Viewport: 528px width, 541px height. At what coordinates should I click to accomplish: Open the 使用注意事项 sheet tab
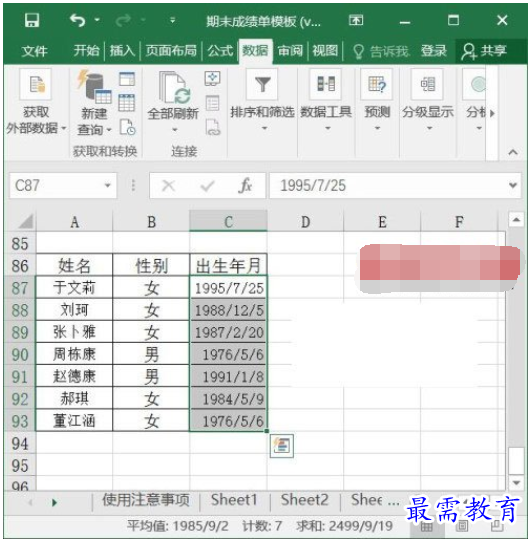146,500
